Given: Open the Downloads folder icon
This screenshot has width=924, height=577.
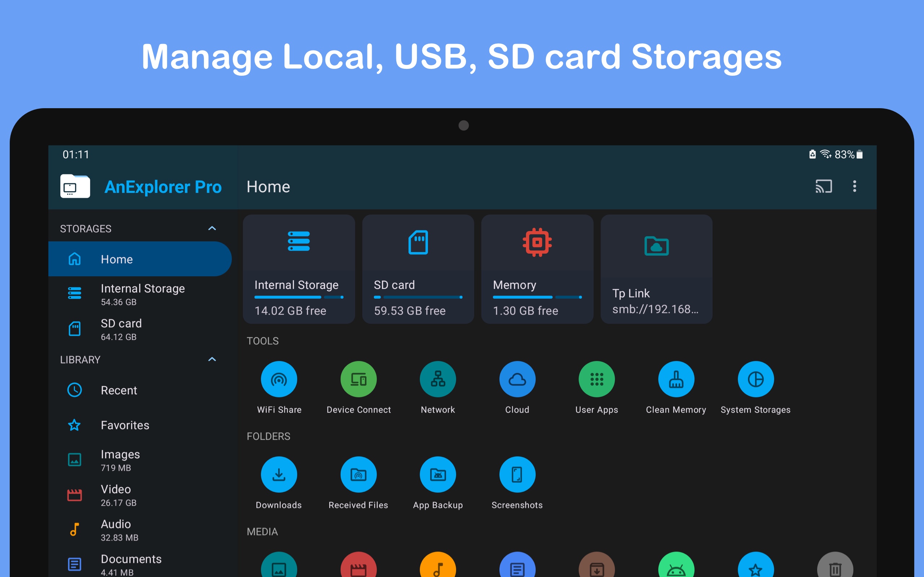Looking at the screenshot, I should pyautogui.click(x=279, y=474).
